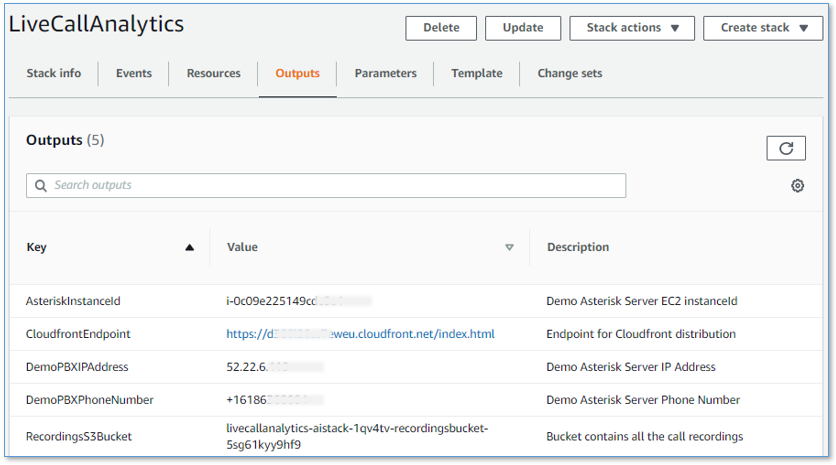The image size is (836, 465).
Task: Switch to the Stack info tab
Action: (x=54, y=74)
